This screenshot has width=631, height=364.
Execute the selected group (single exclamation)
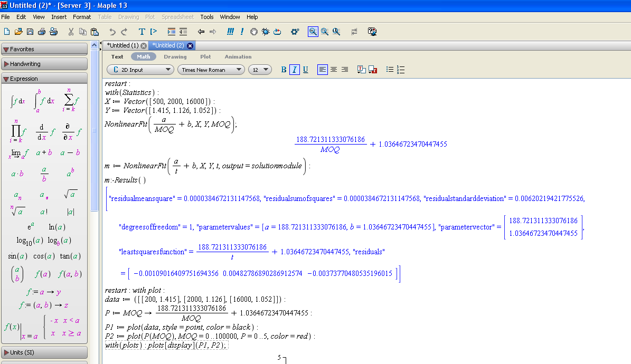tap(242, 32)
